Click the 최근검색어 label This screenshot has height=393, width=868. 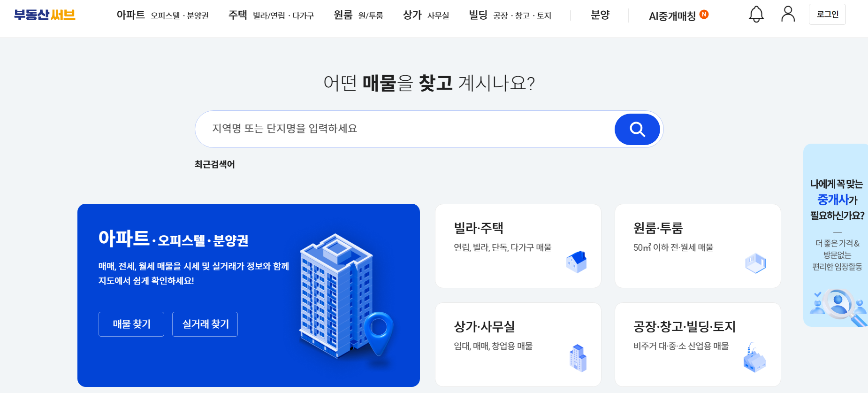pyautogui.click(x=214, y=164)
